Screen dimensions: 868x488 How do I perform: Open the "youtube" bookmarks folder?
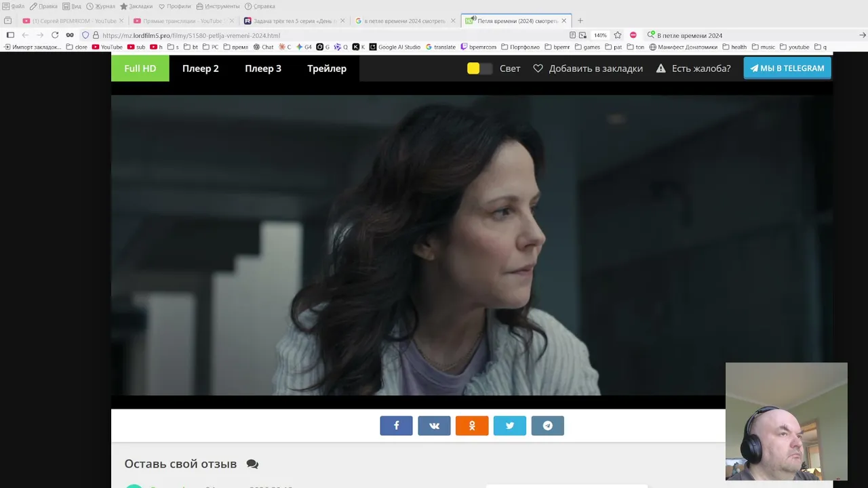click(x=795, y=47)
